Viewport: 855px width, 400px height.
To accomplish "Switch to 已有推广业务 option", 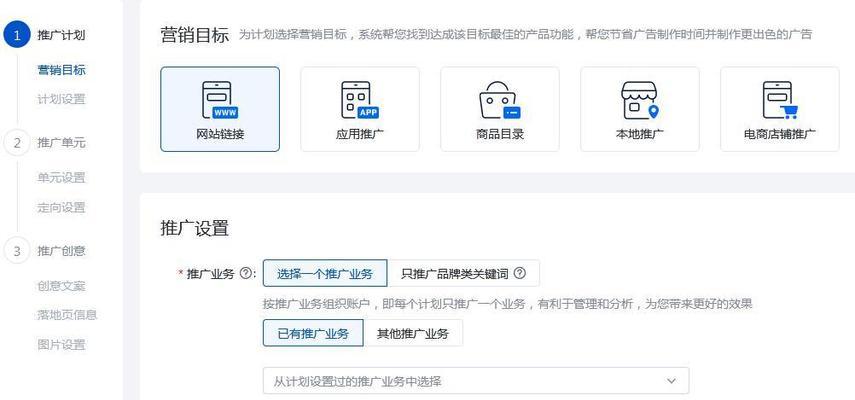I will (313, 334).
